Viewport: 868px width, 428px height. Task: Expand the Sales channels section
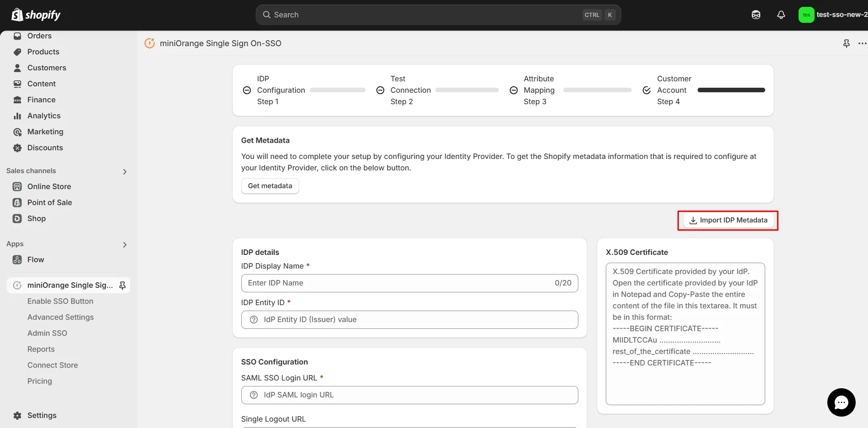point(125,171)
